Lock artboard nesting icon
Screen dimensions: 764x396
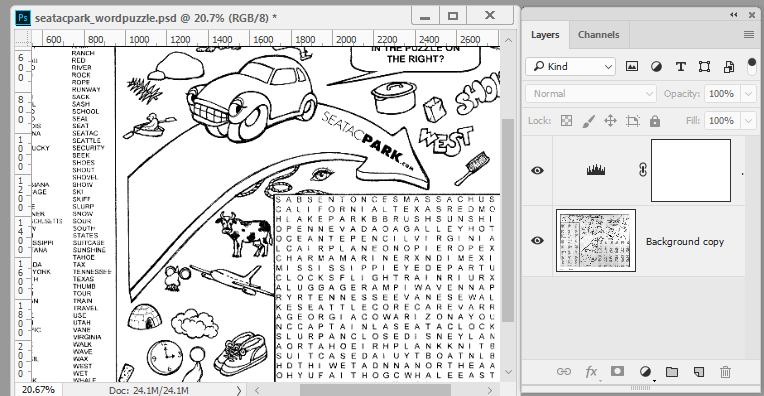(x=633, y=121)
